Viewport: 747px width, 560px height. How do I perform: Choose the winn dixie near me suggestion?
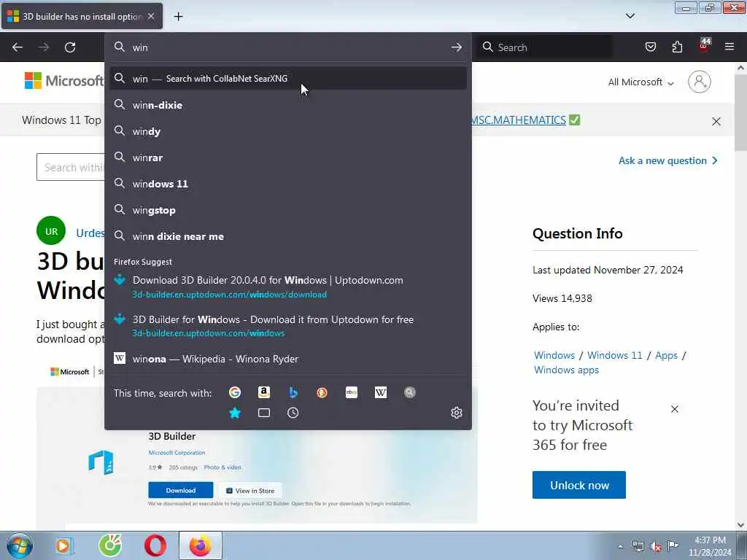(x=287, y=236)
